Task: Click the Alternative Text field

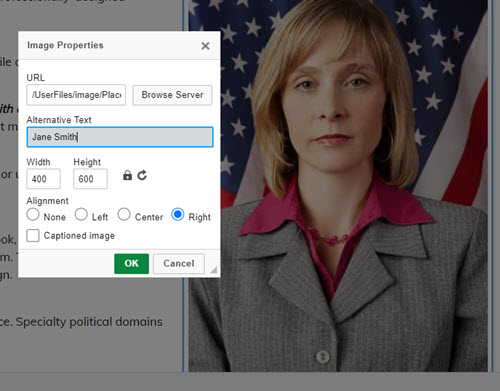Action: [x=120, y=137]
